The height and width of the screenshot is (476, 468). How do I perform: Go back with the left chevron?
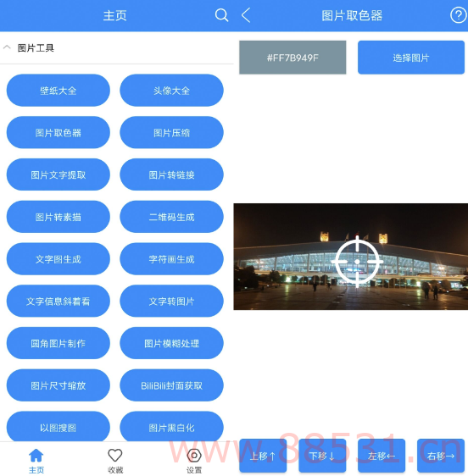246,15
